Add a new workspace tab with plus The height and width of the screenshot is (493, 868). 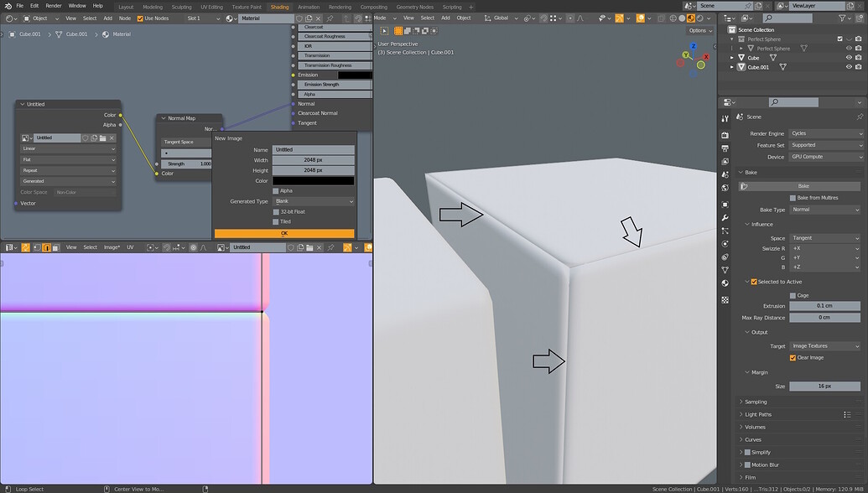(x=471, y=7)
